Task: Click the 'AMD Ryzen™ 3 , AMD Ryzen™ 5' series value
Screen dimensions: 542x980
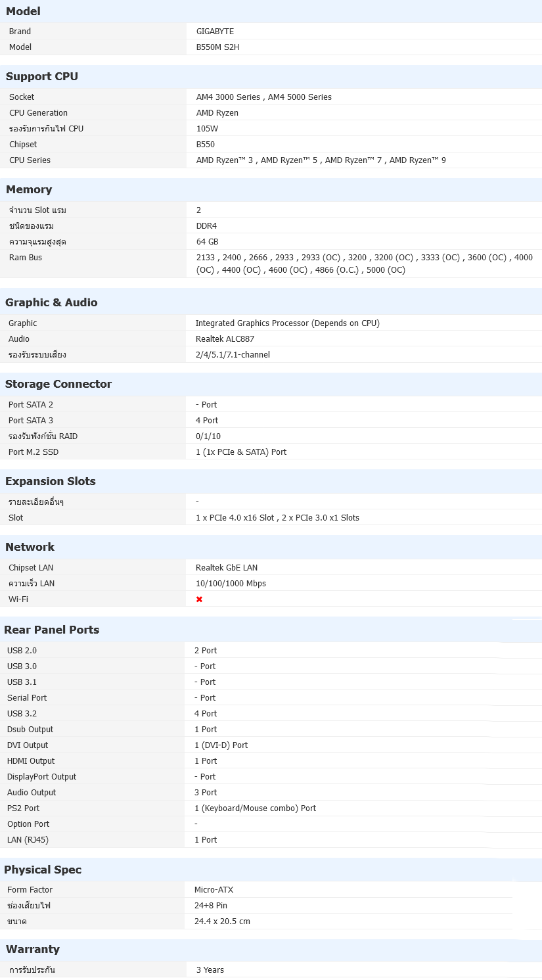Action: [x=258, y=160]
